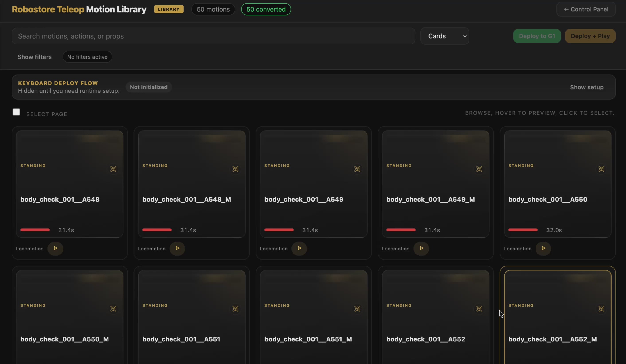
Task: Play the body_check_001__A549 motion
Action: [299, 248]
